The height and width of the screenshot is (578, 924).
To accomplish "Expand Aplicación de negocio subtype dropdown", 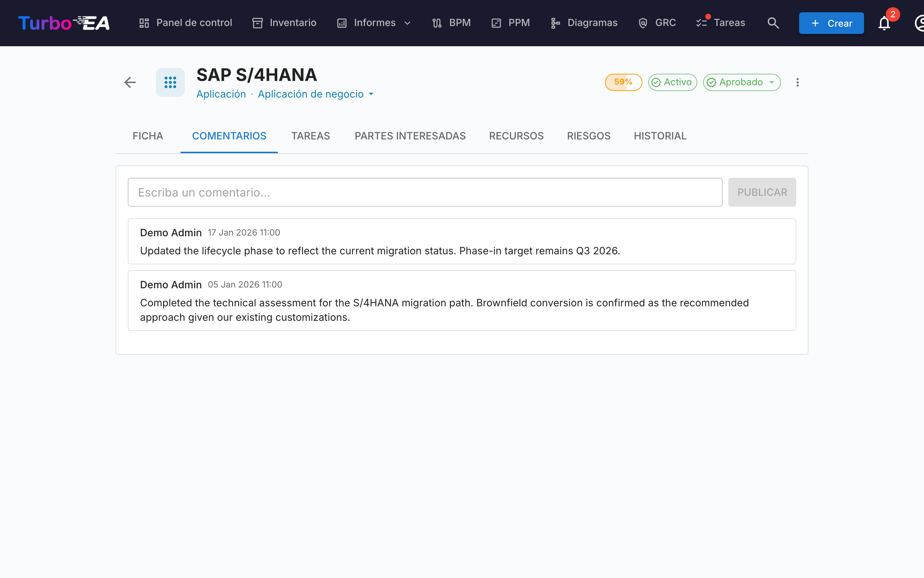I will point(316,94).
